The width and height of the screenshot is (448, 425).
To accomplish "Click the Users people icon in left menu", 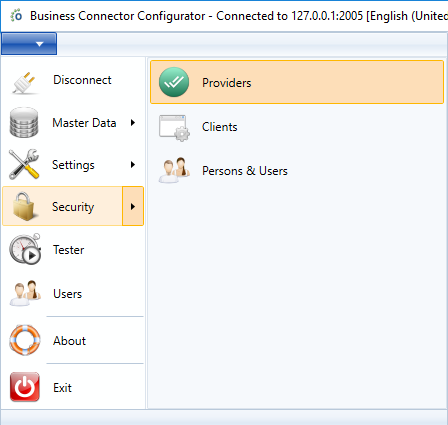I will pyautogui.click(x=25, y=293).
